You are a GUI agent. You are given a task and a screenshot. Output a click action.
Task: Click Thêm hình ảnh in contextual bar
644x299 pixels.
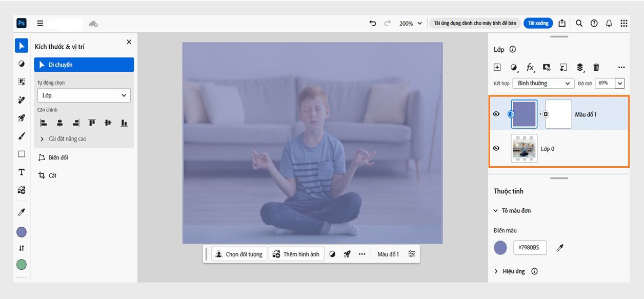(x=296, y=254)
